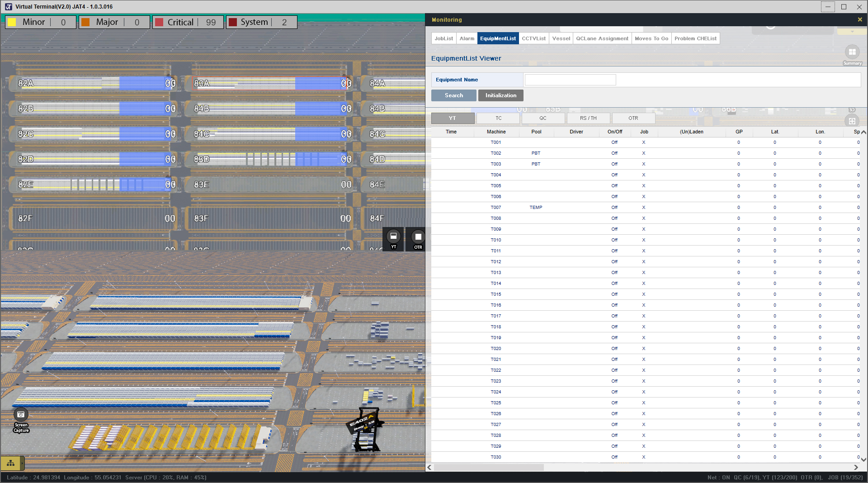
Task: Expand the yellow dropdown arrow at top right
Action: tap(852, 32)
